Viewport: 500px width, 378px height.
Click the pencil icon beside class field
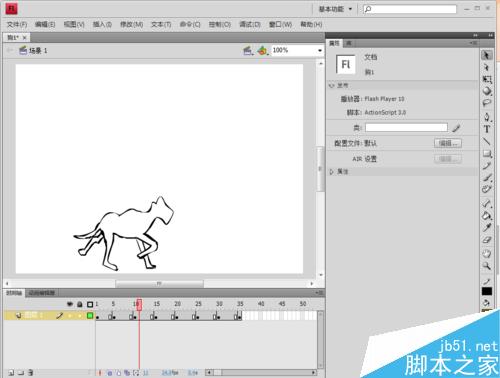coord(456,128)
